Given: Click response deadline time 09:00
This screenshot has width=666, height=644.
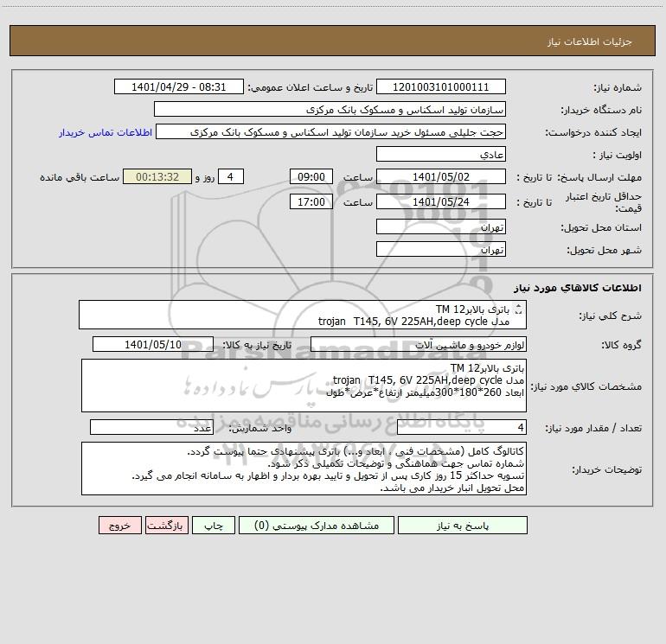Looking at the screenshot, I should tap(311, 176).
